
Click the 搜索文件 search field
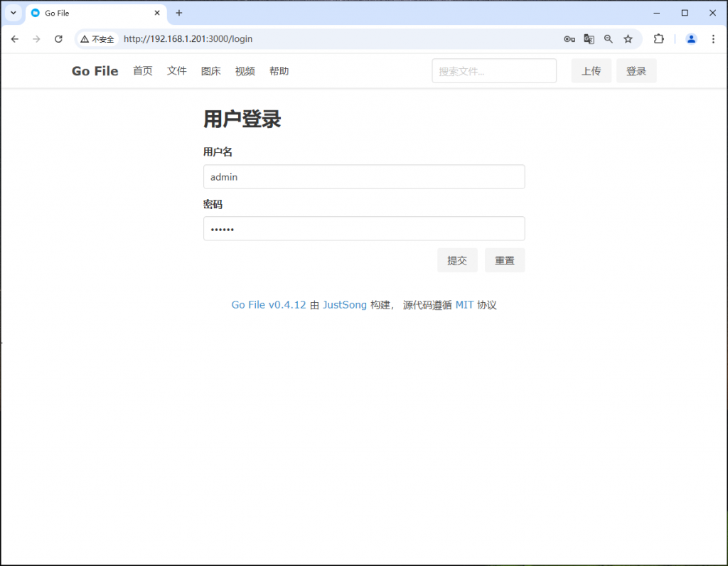point(493,70)
